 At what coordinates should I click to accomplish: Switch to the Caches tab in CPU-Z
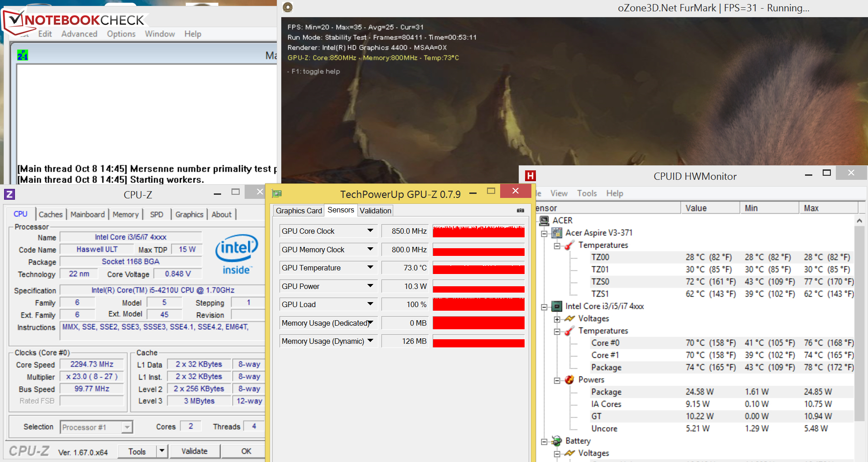(51, 214)
